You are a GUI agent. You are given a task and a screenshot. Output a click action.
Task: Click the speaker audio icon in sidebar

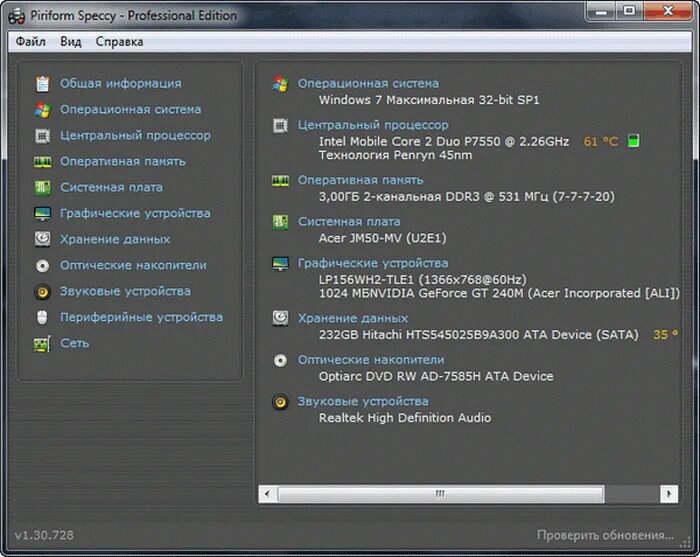[x=42, y=292]
